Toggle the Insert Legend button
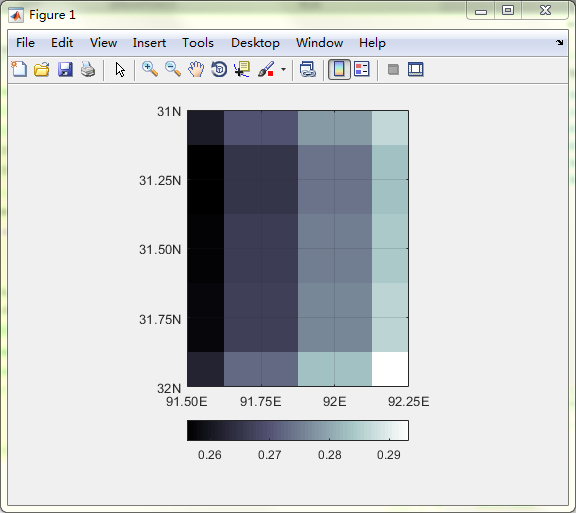This screenshot has height=513, width=576. (362, 69)
